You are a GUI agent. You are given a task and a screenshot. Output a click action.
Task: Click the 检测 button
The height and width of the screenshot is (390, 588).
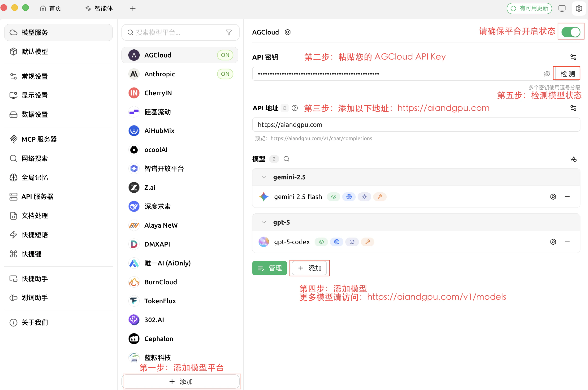pyautogui.click(x=567, y=74)
